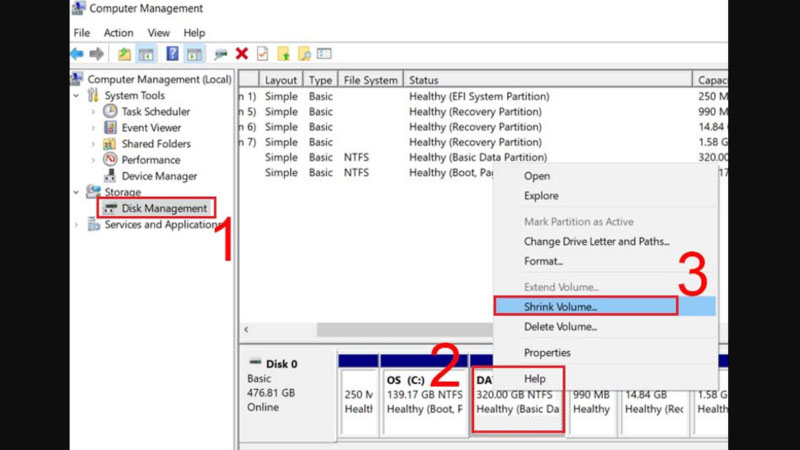
Task: Choose Open from the context menu
Action: [537, 176]
